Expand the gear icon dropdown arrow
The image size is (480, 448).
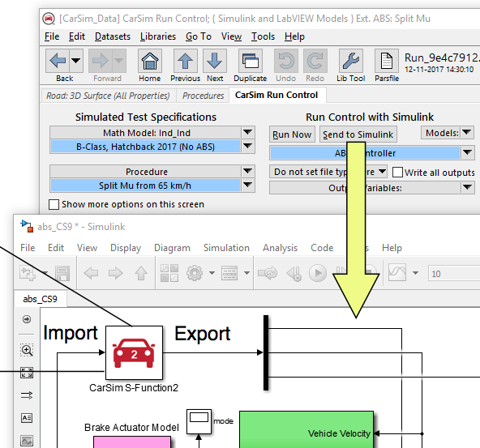tap(212, 273)
